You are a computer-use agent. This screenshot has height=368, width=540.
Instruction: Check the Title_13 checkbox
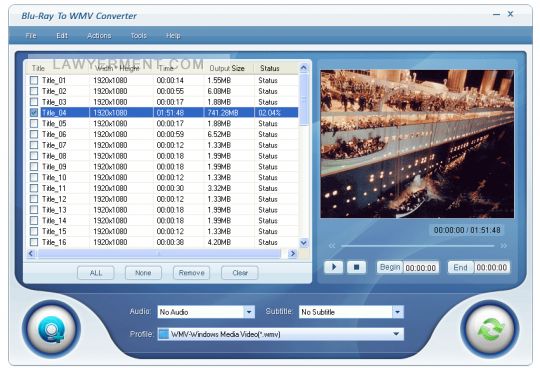[34, 210]
